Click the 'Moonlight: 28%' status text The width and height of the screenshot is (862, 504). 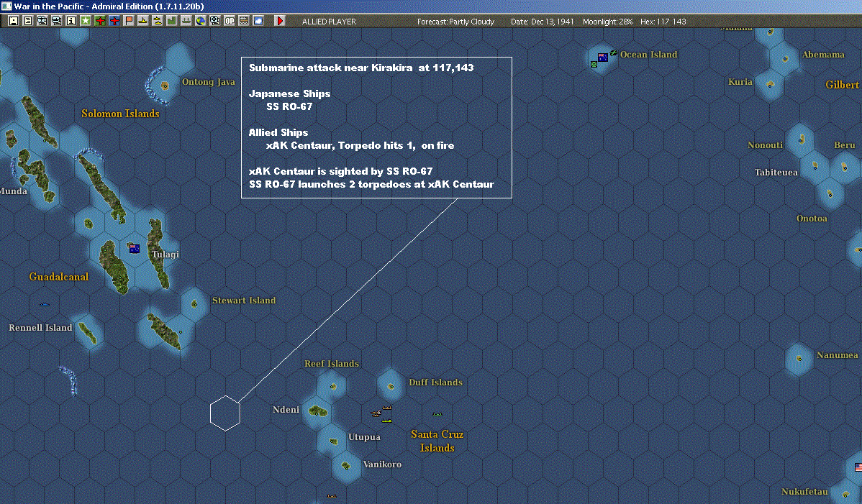607,22
